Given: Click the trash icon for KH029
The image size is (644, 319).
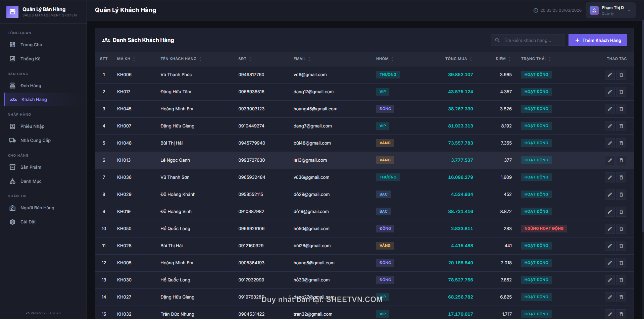Looking at the screenshot, I should pos(621,195).
